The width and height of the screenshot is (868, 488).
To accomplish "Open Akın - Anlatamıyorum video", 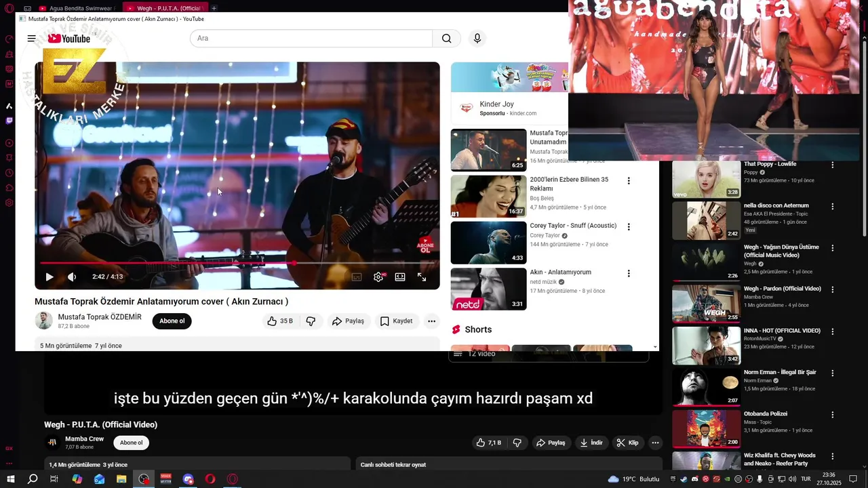I will (x=560, y=272).
